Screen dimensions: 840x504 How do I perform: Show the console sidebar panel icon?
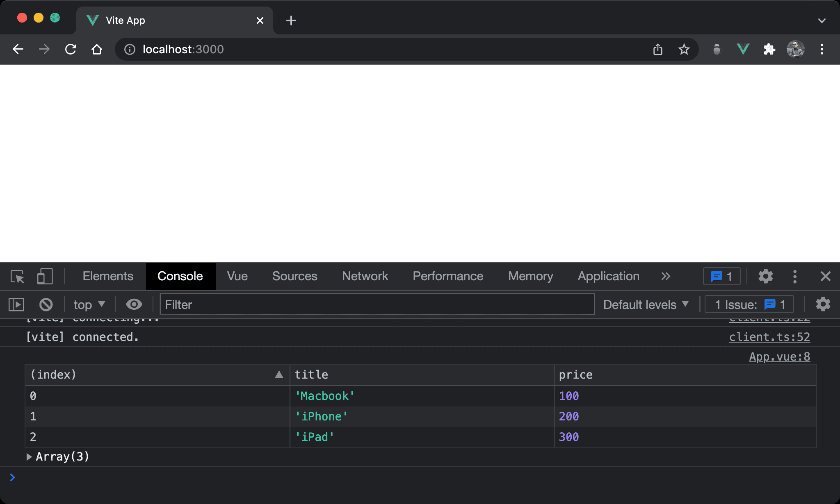click(x=16, y=304)
